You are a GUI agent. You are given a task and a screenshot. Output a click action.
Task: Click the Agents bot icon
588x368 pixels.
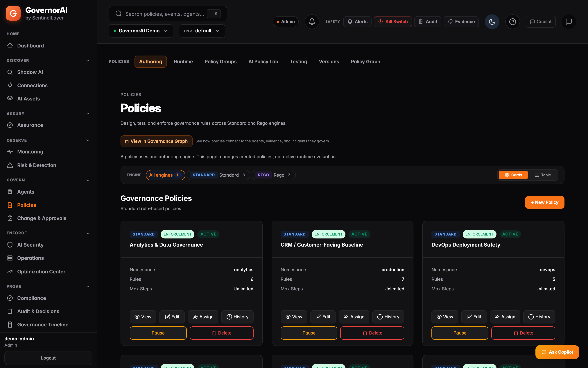click(10, 192)
